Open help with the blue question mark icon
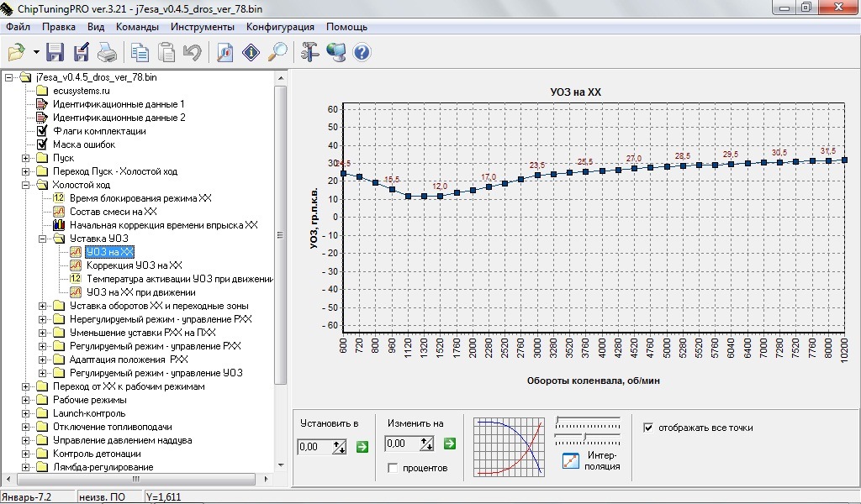 coord(362,52)
